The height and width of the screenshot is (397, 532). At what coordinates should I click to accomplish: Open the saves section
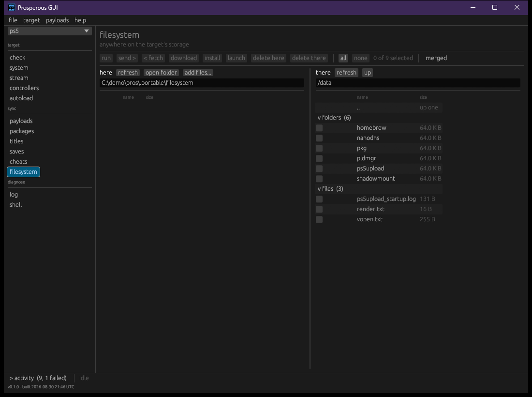coord(16,152)
